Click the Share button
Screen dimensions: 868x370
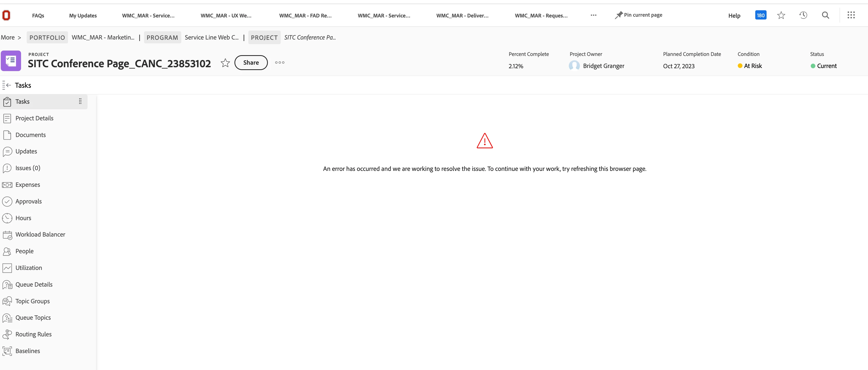pos(251,63)
